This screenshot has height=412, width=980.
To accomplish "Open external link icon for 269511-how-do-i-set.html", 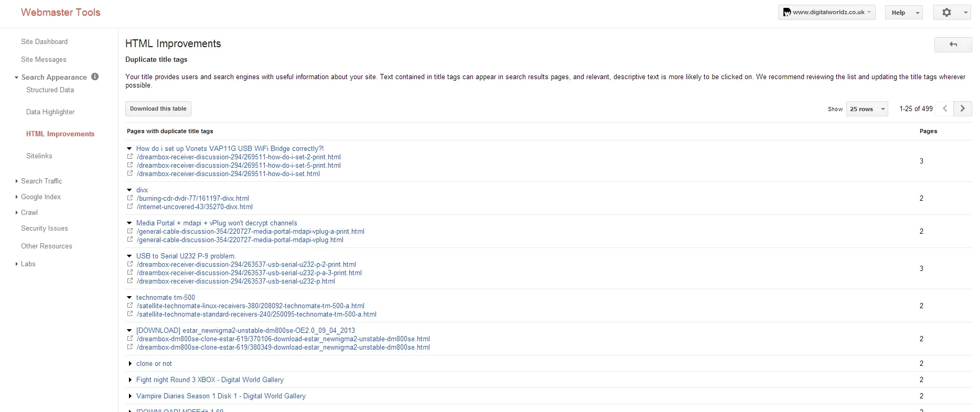I will point(130,174).
